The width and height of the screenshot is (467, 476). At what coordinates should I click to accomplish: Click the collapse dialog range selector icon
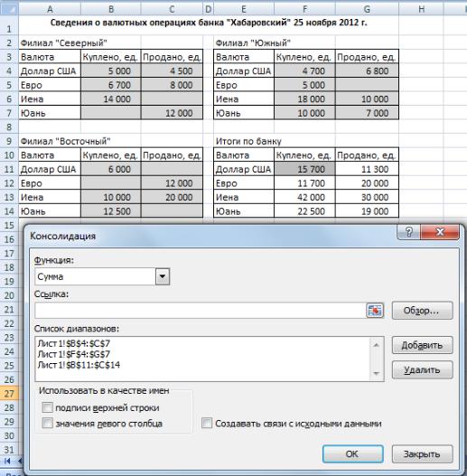(375, 310)
